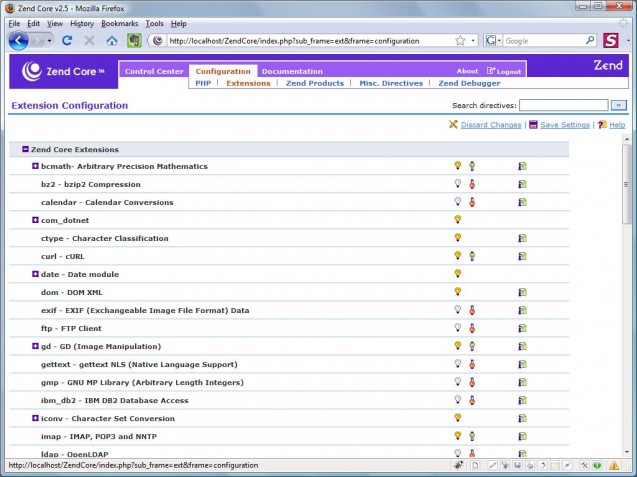Screen dimensions: 637x477
Task: Click in the Search directives field
Action: pos(563,105)
